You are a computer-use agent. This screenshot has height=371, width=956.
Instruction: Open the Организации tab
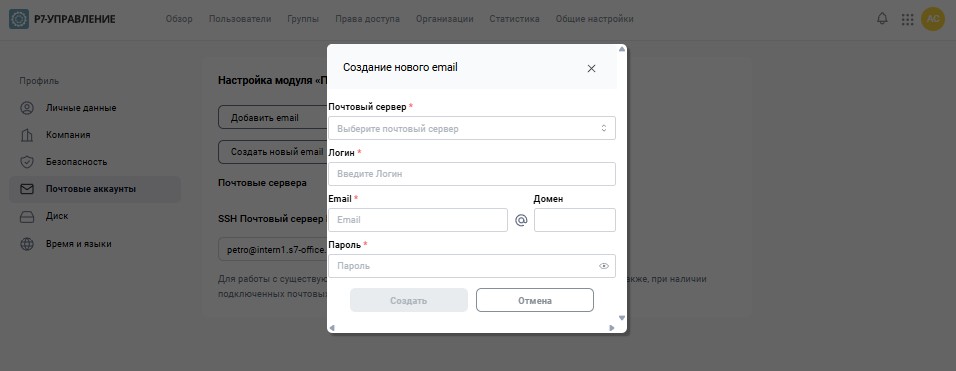tap(444, 19)
